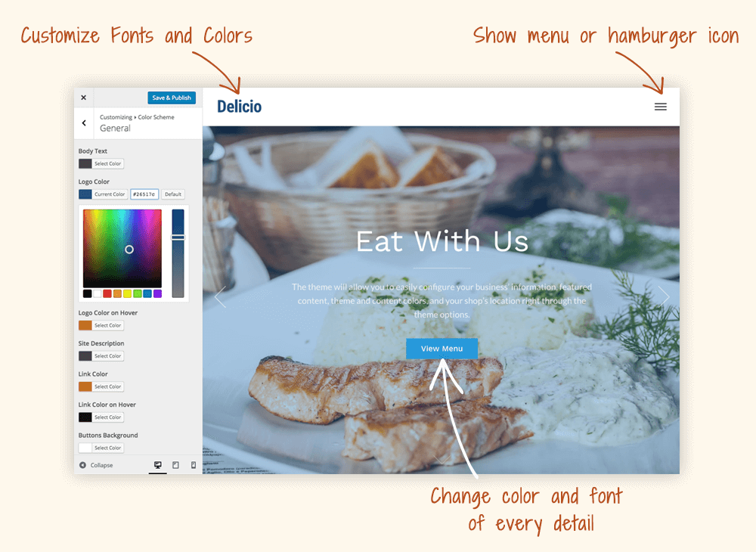Screen dimensions: 756x552
Task: Click Save & Publish button
Action: [x=172, y=98]
